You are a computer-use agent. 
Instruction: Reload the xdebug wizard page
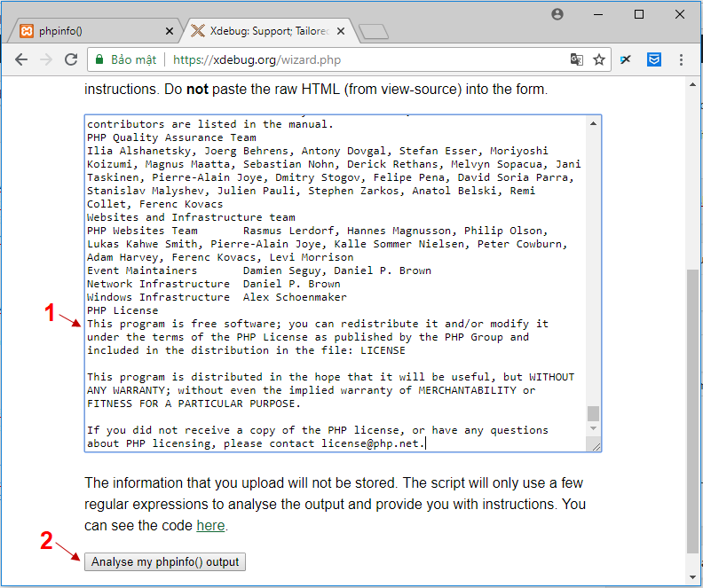pos(71,59)
